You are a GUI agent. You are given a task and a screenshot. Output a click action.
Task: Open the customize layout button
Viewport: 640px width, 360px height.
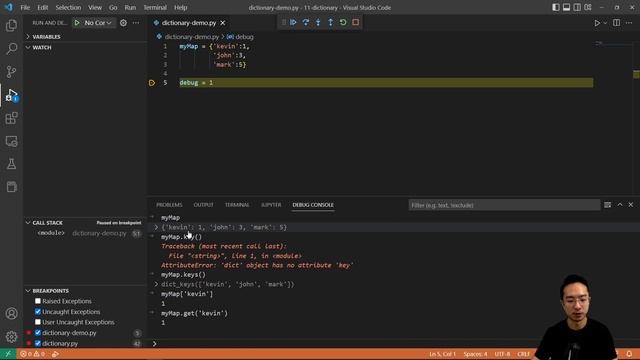point(588,7)
